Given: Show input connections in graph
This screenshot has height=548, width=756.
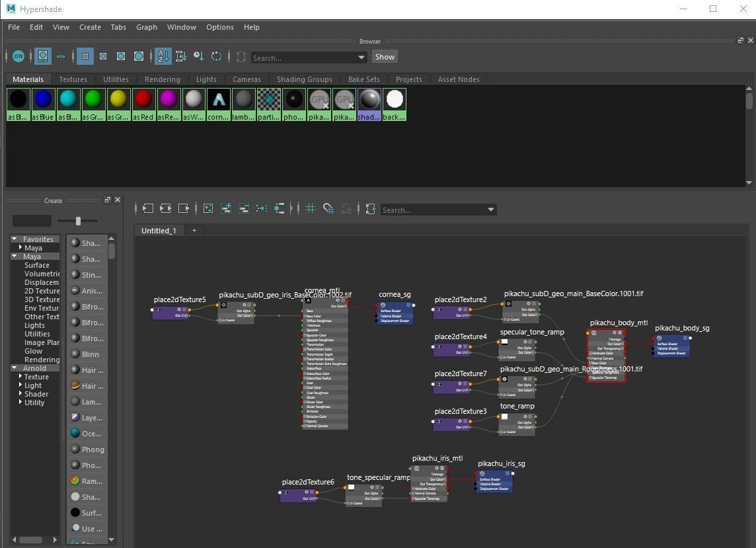Looking at the screenshot, I should tap(148, 208).
